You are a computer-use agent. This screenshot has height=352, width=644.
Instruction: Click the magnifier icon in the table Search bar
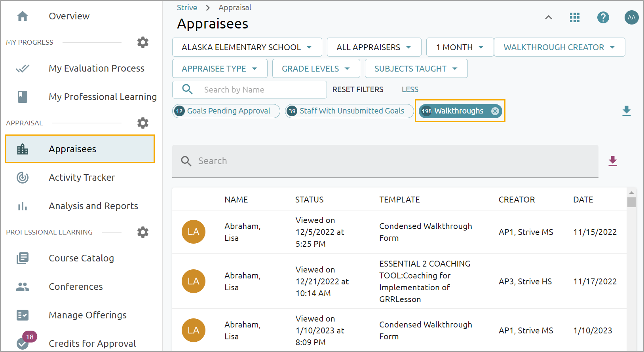[186, 161]
